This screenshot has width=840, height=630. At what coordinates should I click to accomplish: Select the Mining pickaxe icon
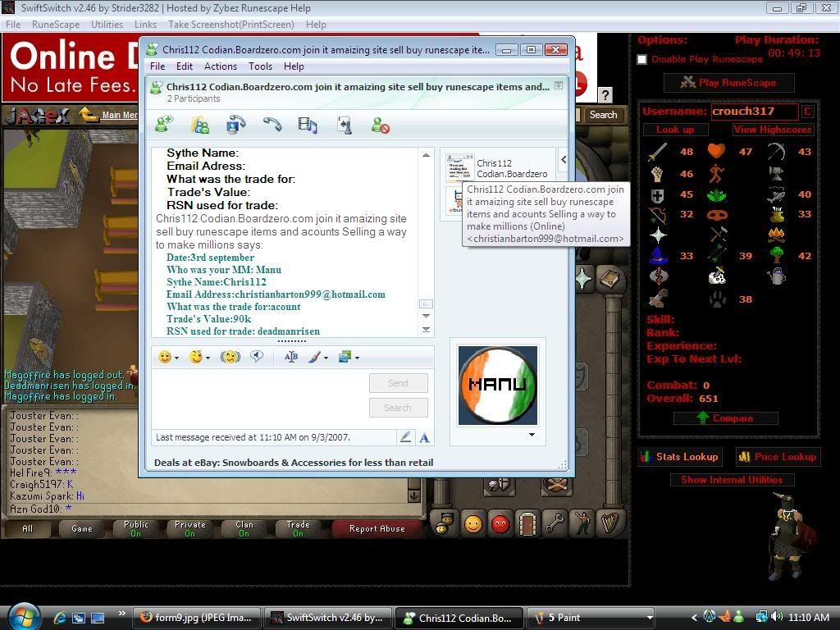pyautogui.click(x=776, y=152)
